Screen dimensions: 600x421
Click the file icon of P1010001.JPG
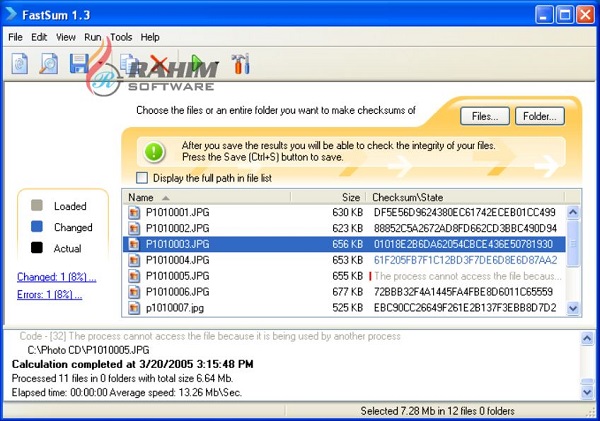pos(134,212)
